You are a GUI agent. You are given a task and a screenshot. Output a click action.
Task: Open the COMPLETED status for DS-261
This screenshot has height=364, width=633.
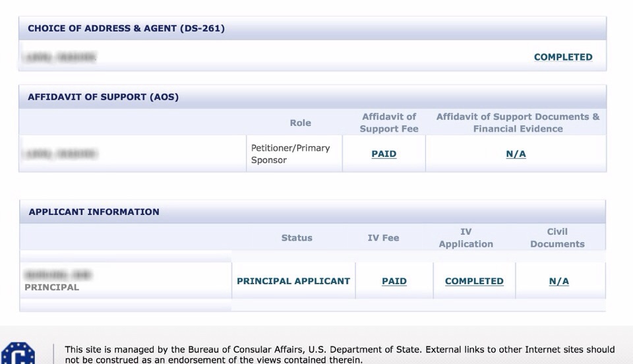pos(562,57)
